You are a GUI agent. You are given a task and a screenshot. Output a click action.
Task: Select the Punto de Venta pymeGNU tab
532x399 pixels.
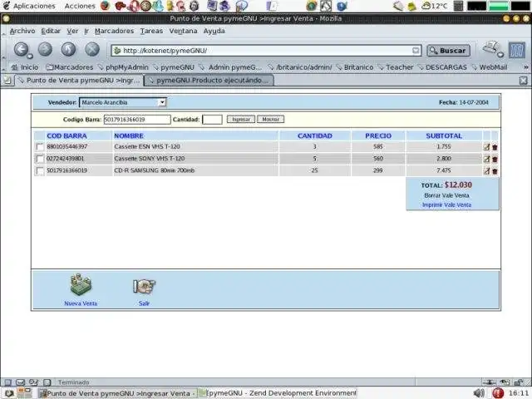point(79,81)
